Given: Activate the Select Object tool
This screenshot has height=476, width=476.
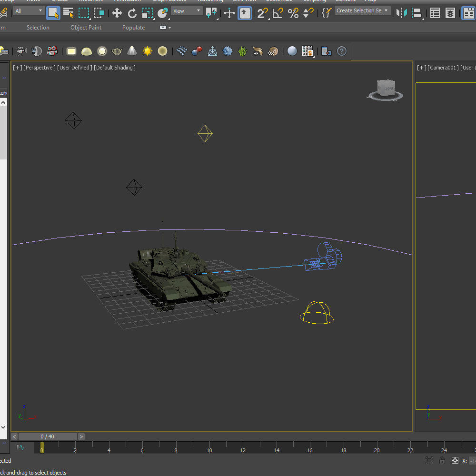Looking at the screenshot, I should pyautogui.click(x=53, y=13).
